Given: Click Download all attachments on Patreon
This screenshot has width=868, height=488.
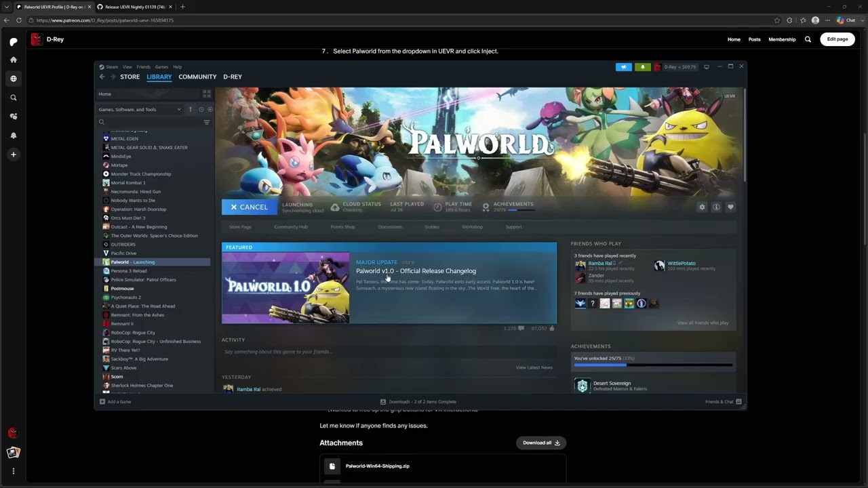Looking at the screenshot, I should [x=540, y=443].
